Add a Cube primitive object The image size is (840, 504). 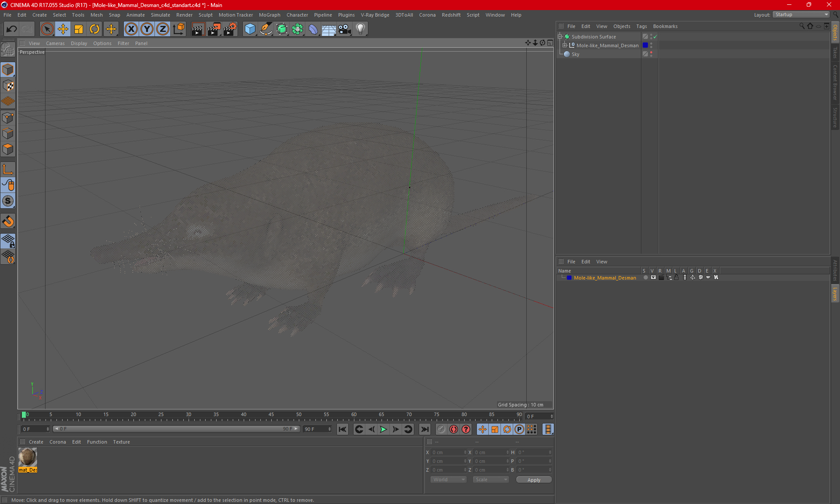250,29
